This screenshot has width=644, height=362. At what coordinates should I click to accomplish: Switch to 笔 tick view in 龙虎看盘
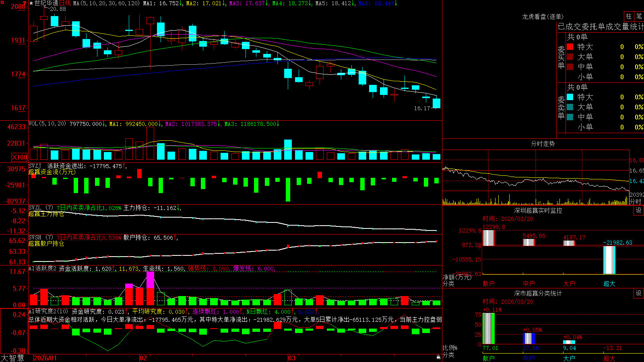[x=639, y=16]
